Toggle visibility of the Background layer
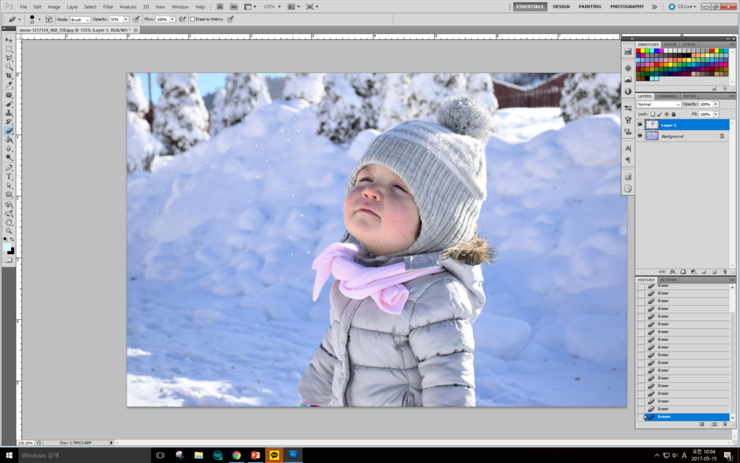Viewport: 740px width, 463px height. coord(640,136)
